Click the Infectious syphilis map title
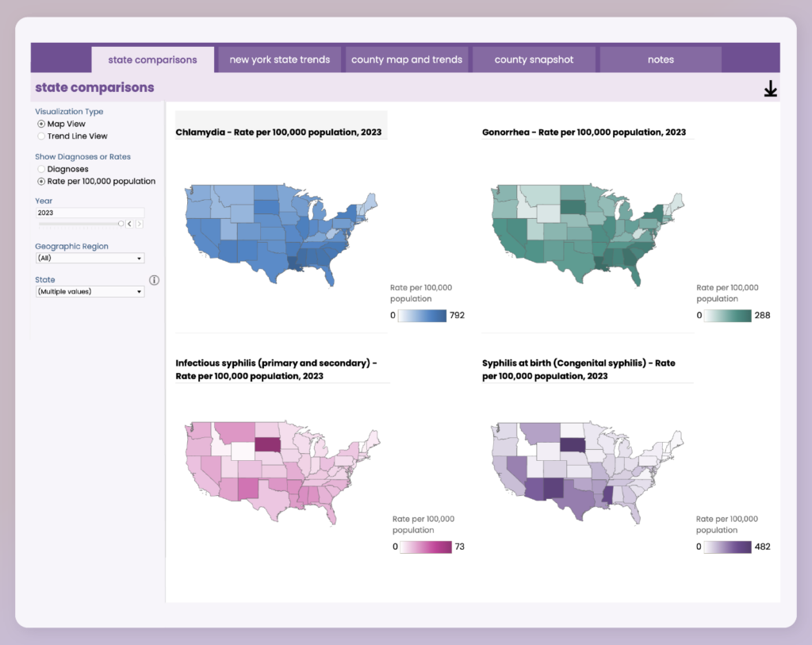Image resolution: width=812 pixels, height=645 pixels. 277,370
